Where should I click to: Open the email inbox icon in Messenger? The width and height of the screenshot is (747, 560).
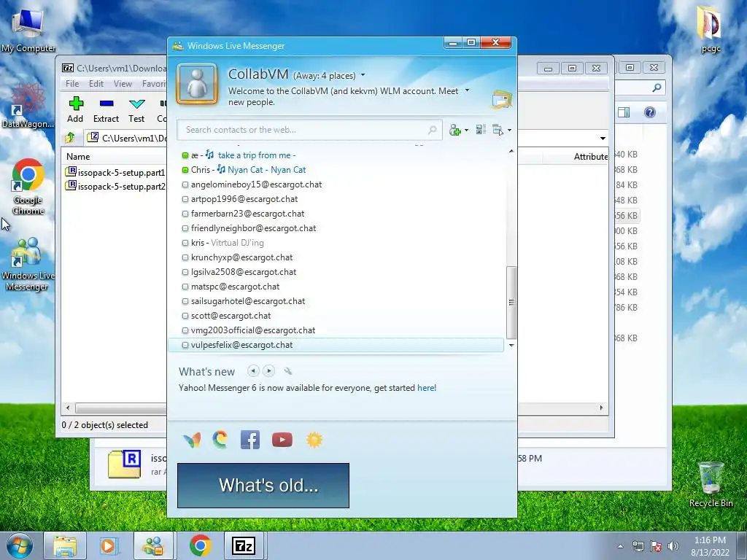coord(502,99)
